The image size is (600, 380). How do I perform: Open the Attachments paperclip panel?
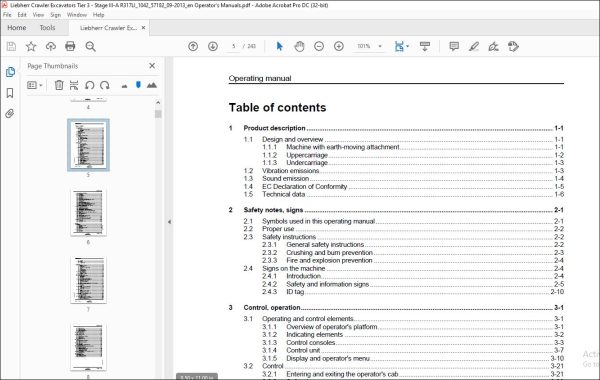(10, 113)
